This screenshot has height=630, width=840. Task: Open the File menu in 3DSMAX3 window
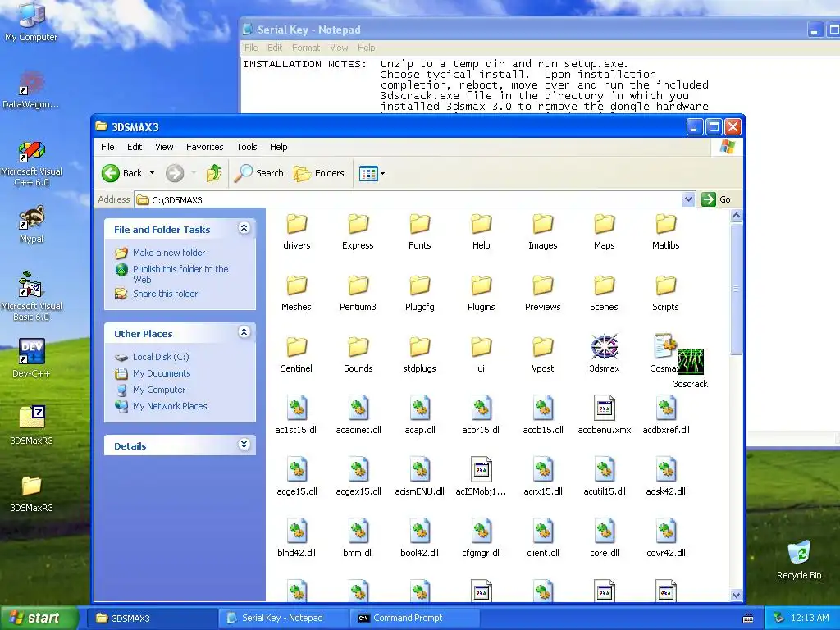(x=107, y=147)
